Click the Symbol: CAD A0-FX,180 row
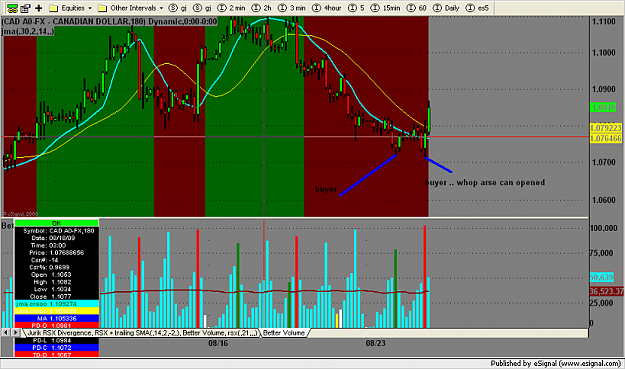 tap(57, 231)
